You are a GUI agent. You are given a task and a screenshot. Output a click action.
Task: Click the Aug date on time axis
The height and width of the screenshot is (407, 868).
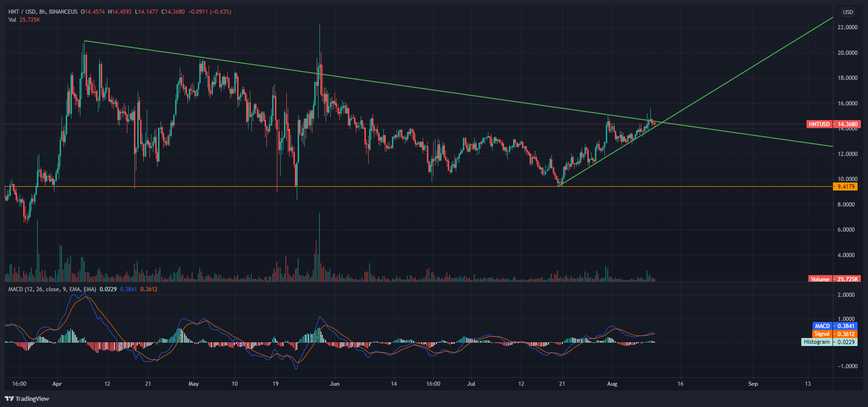(612, 384)
